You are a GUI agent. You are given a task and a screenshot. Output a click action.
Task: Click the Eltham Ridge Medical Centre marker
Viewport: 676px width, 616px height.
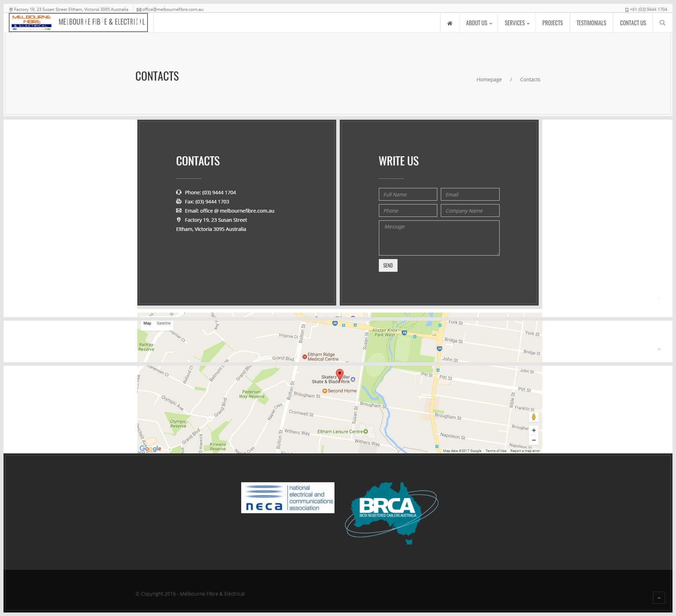tap(305, 357)
